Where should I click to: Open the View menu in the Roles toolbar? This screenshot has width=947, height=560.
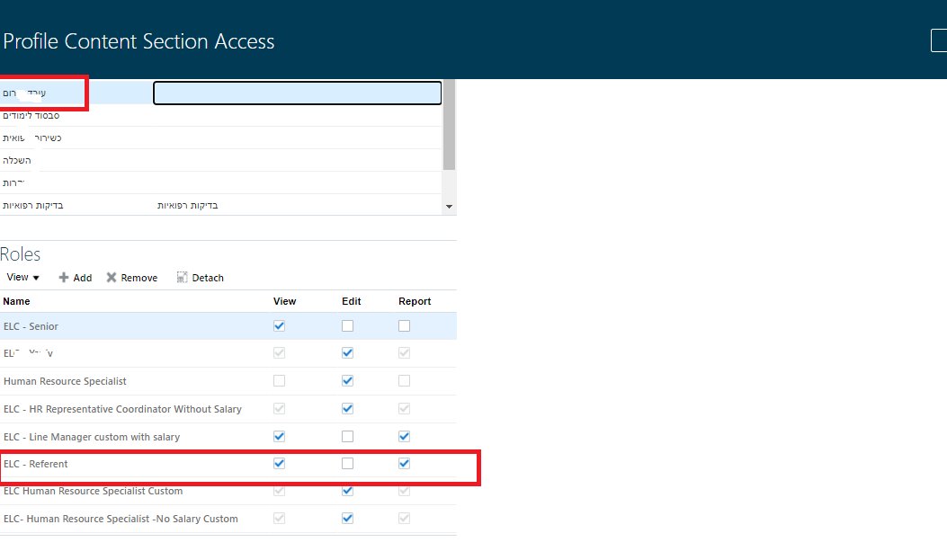[22, 277]
